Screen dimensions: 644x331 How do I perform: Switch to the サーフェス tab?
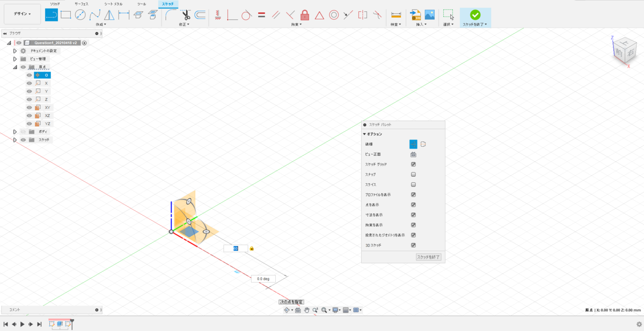[82, 3]
